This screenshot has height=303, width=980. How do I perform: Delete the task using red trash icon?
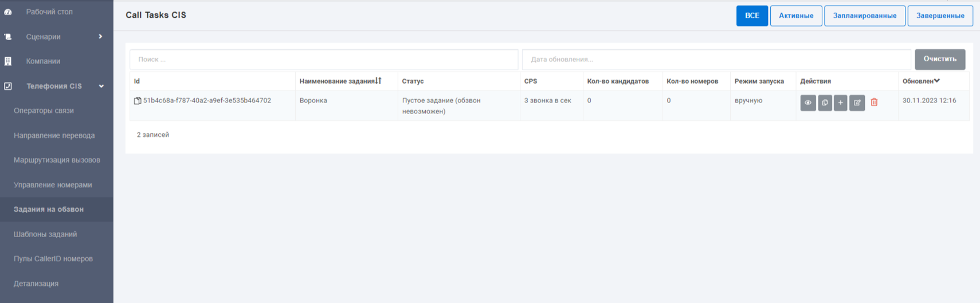click(x=874, y=103)
